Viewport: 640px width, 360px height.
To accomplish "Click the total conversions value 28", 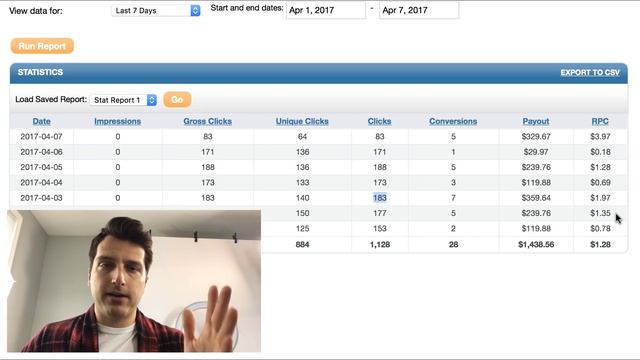I will click(x=453, y=244).
